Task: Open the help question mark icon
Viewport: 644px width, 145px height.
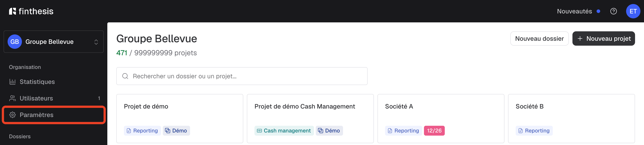Action: [x=613, y=11]
